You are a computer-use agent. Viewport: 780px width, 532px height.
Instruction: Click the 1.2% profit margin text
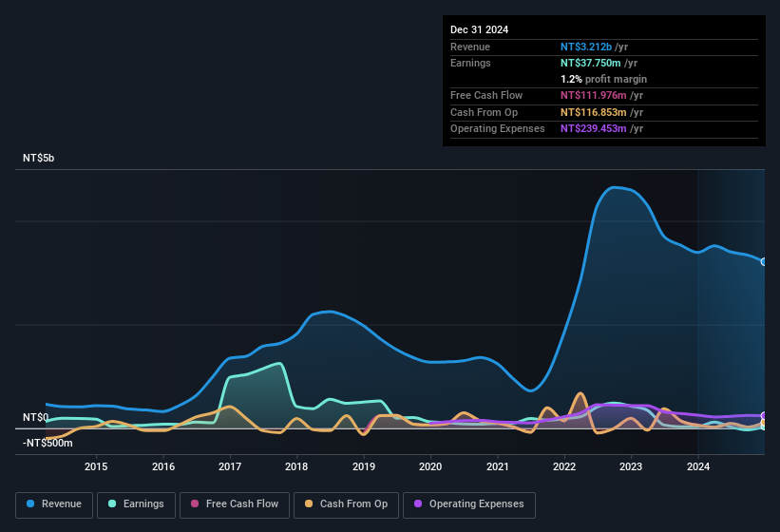(604, 79)
